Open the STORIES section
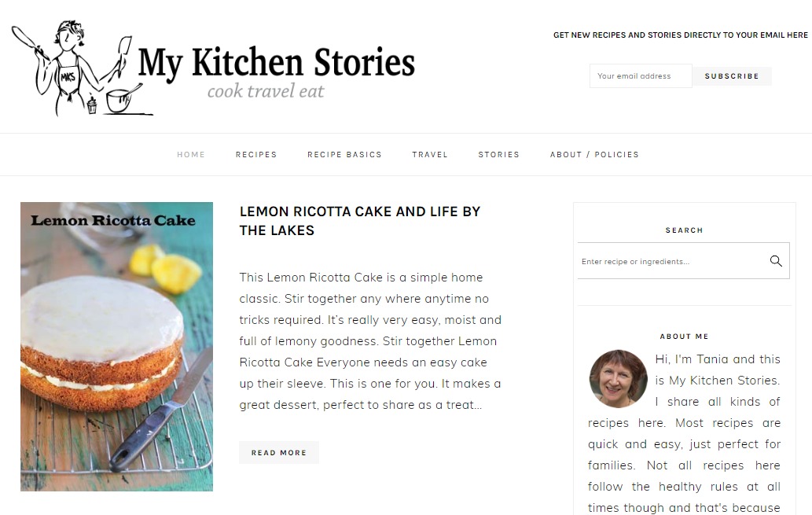 pos(498,154)
